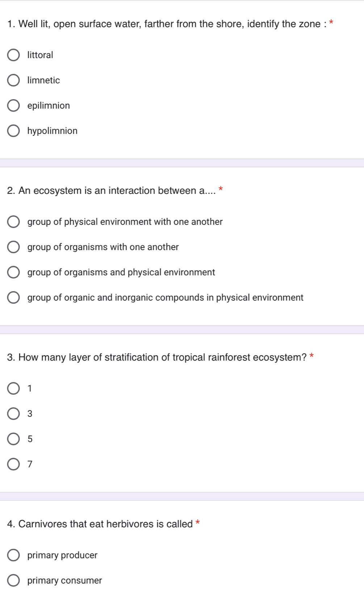
Task: Select the 'epilimnion' option
Action: [x=14, y=106]
